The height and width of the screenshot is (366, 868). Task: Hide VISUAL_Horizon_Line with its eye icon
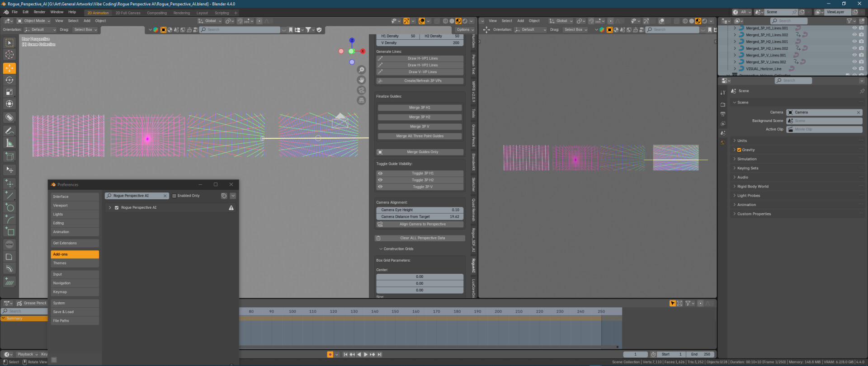854,69
